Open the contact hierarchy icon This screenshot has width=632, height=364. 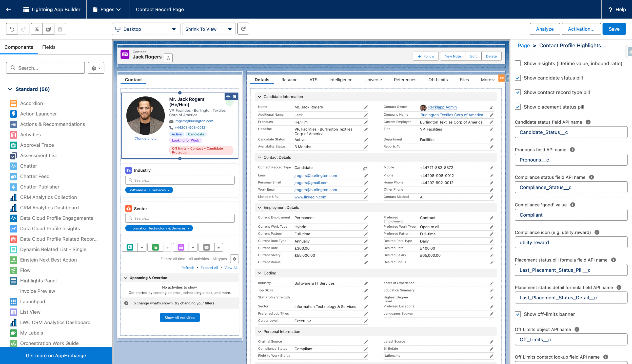[168, 58]
